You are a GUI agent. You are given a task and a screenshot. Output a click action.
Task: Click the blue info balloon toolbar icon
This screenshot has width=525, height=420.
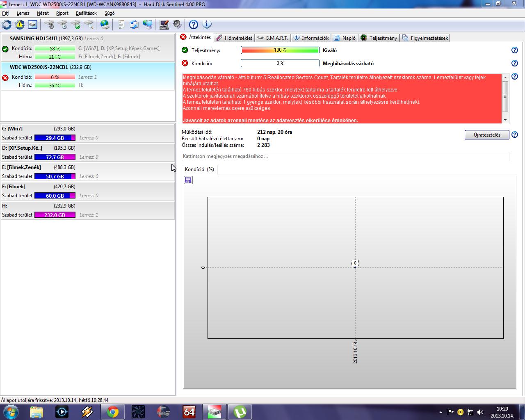207,25
